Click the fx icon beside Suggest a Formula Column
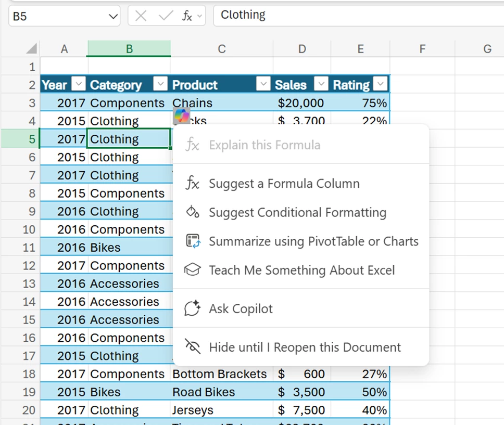This screenshot has height=425, width=504. [192, 183]
